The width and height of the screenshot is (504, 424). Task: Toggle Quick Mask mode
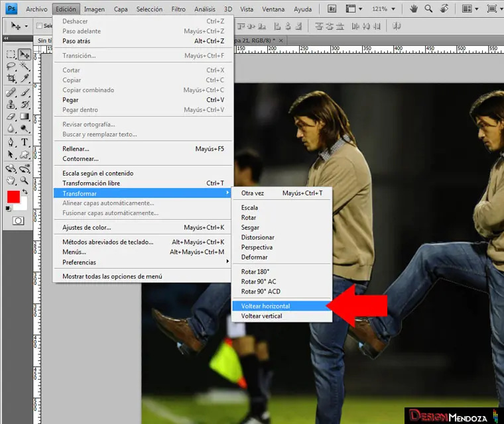tap(18, 221)
